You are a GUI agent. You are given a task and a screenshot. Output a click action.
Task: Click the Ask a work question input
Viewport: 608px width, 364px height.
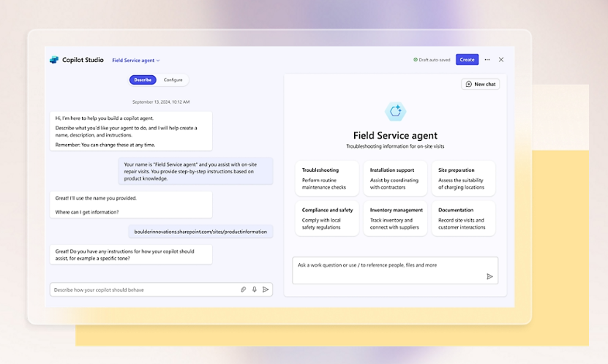tap(395, 270)
